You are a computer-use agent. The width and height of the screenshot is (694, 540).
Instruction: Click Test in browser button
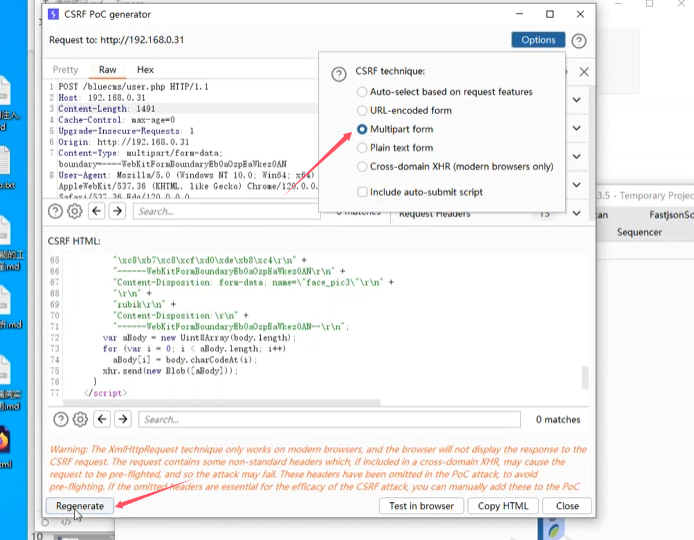point(421,506)
